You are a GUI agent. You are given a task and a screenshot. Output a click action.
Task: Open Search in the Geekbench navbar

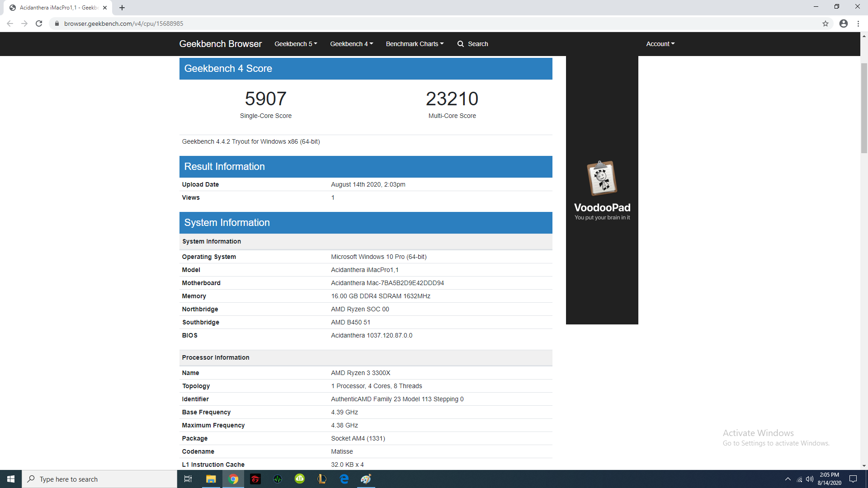click(472, 44)
